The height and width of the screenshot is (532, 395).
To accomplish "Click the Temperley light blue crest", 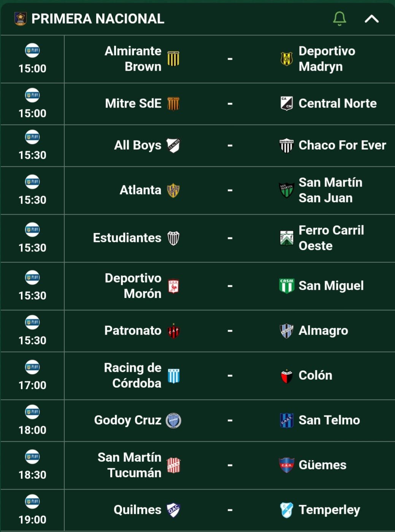I will pyautogui.click(x=286, y=510).
